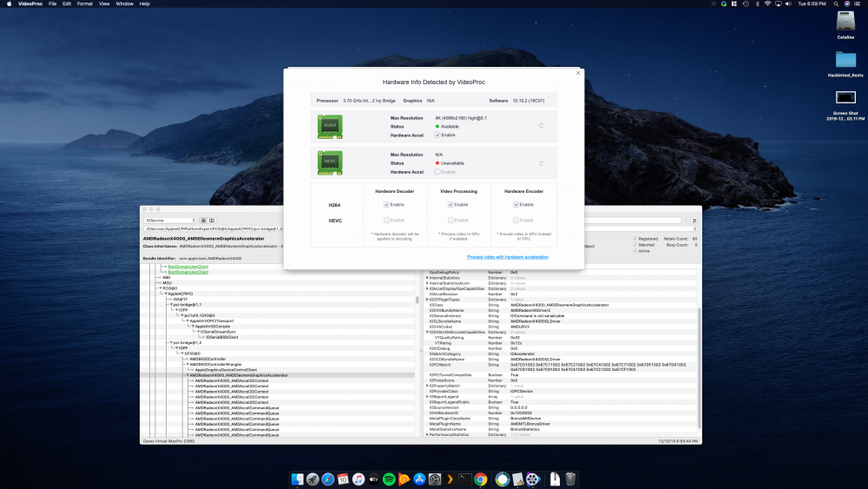The image size is (868, 489).
Task: Collapse the GFX0@0 tree node
Action: click(x=182, y=354)
